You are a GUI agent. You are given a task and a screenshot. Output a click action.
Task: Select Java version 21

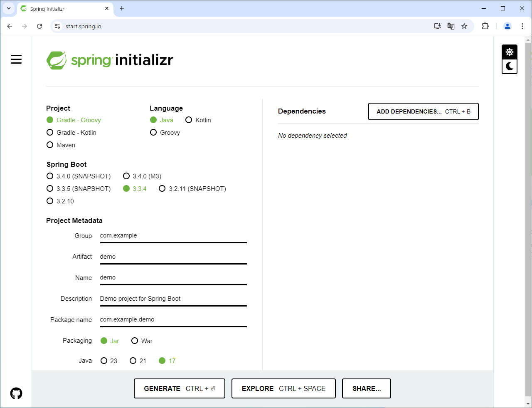click(x=133, y=361)
